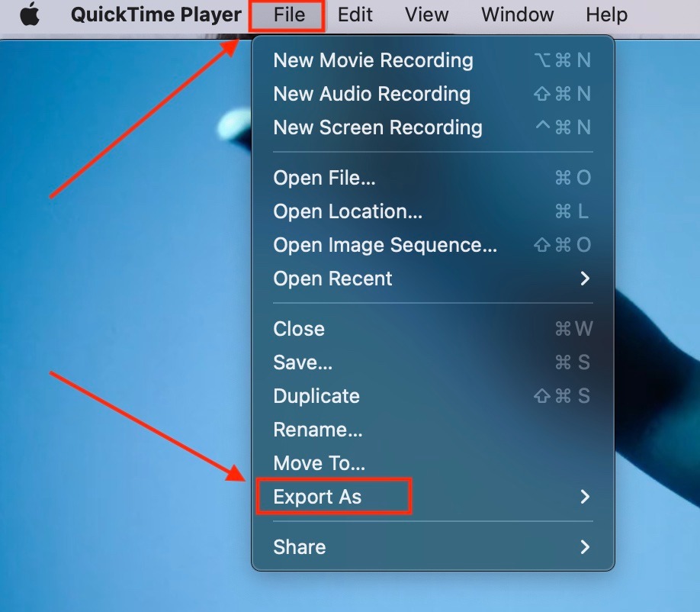This screenshot has width=700, height=612.
Task: Expand the Open Recent submenu arrow
Action: (x=585, y=279)
